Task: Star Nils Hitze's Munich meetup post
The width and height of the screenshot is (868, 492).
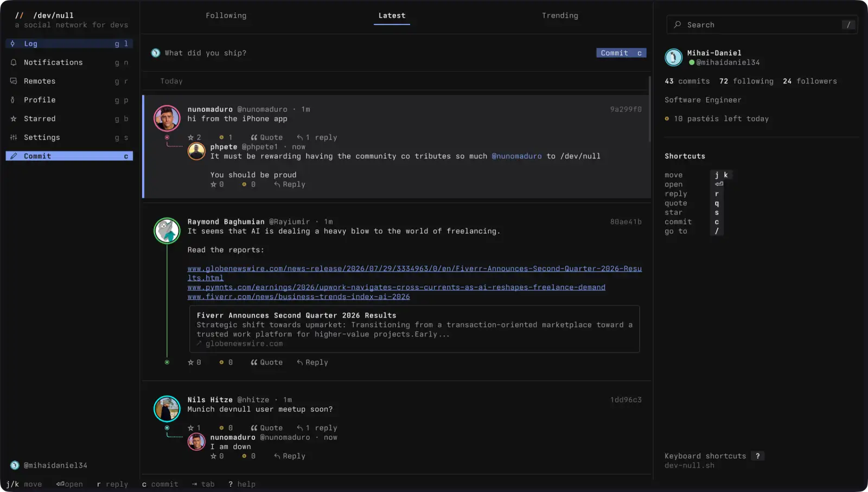Action: coord(194,428)
